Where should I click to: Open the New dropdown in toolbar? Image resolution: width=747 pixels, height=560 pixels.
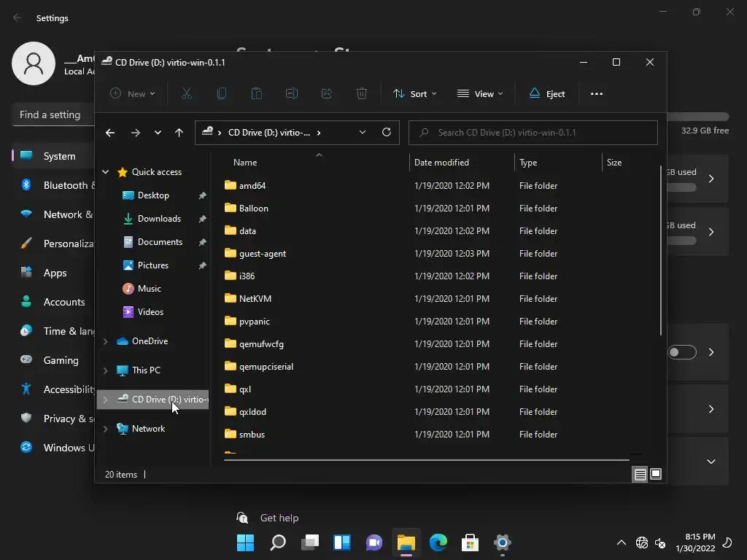[x=133, y=94]
